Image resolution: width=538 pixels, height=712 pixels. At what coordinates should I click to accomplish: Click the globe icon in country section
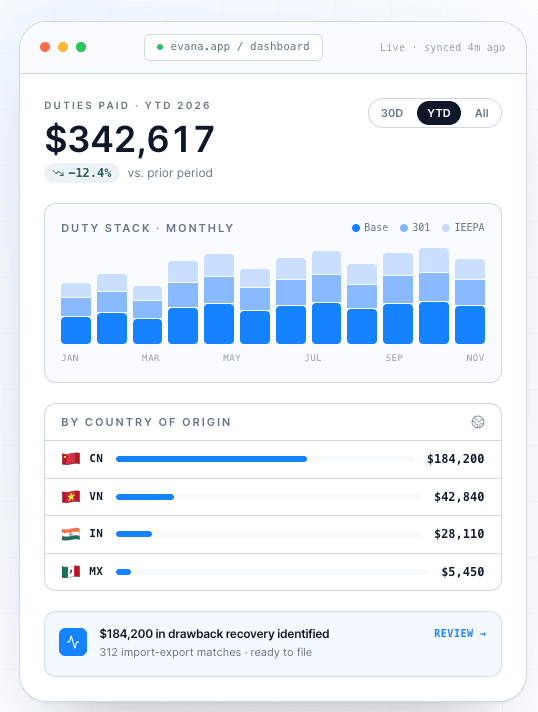click(478, 422)
